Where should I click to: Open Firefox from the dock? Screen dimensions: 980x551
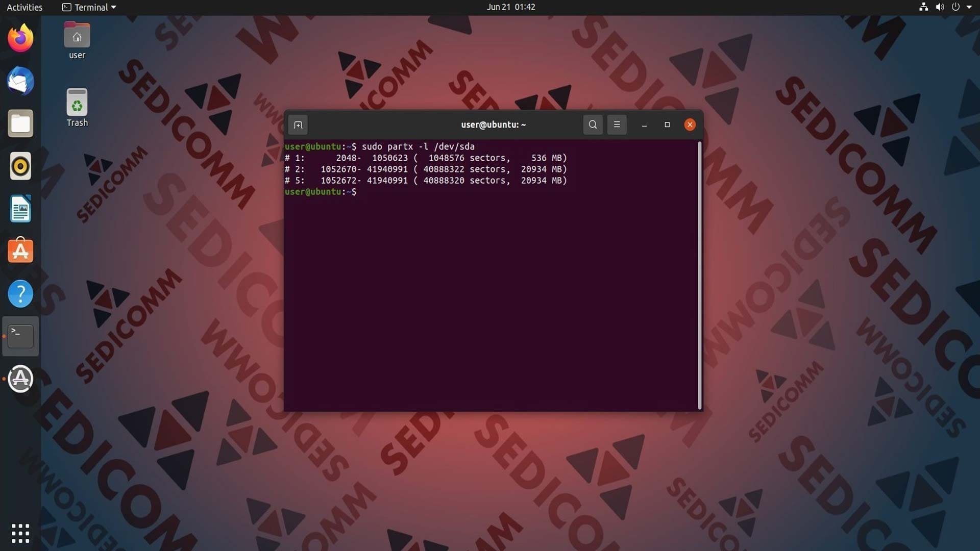pyautogui.click(x=20, y=38)
